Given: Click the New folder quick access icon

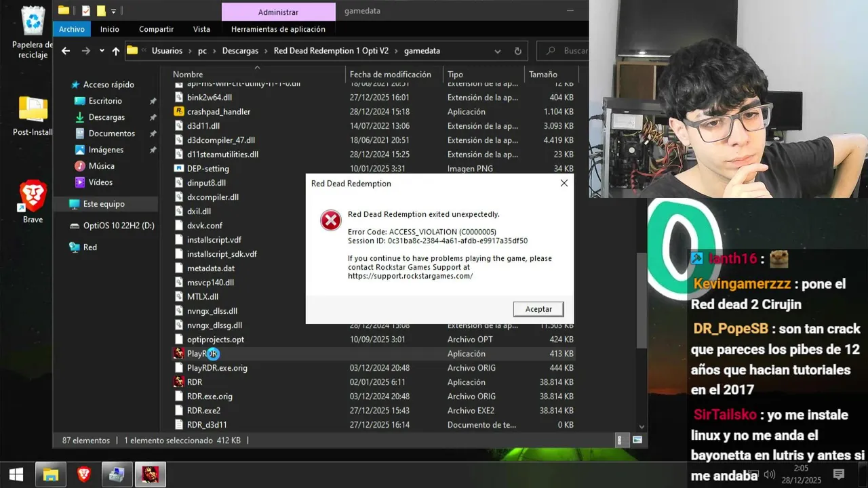Looking at the screenshot, I should point(101,11).
